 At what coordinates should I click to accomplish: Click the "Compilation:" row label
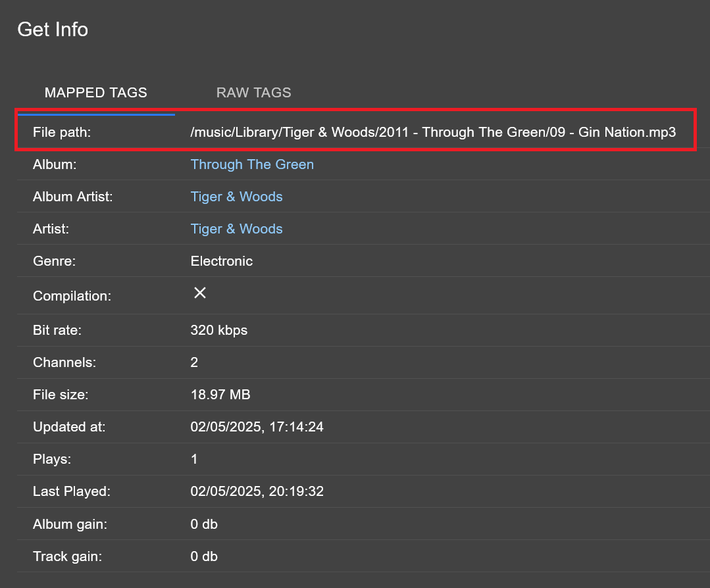point(72,296)
